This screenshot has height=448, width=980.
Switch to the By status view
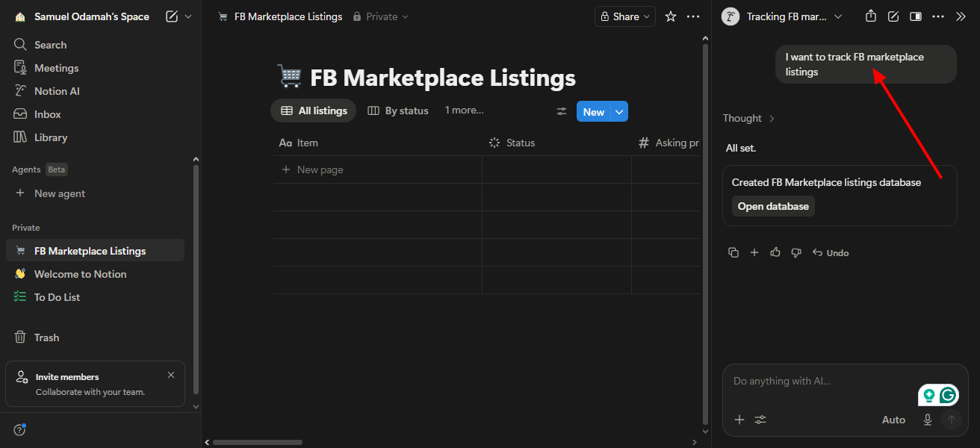coord(398,110)
